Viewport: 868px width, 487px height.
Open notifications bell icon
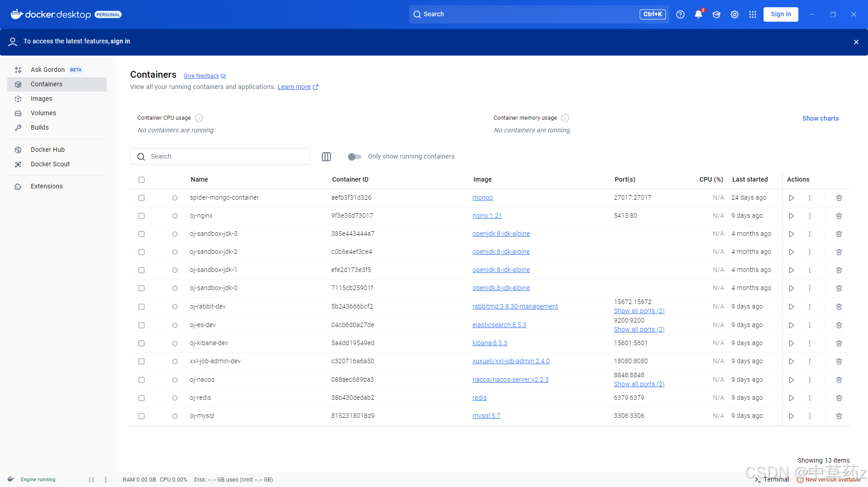click(x=698, y=14)
